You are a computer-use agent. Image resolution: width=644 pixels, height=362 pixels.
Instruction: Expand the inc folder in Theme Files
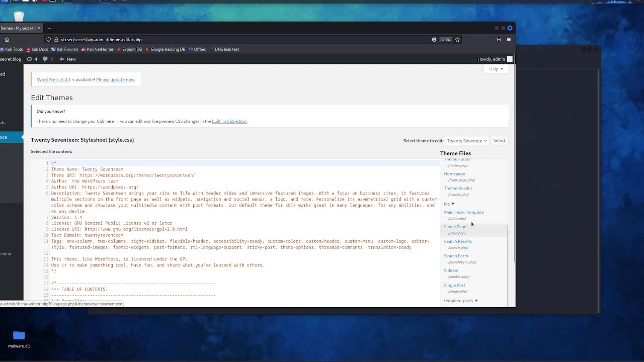[449, 204]
